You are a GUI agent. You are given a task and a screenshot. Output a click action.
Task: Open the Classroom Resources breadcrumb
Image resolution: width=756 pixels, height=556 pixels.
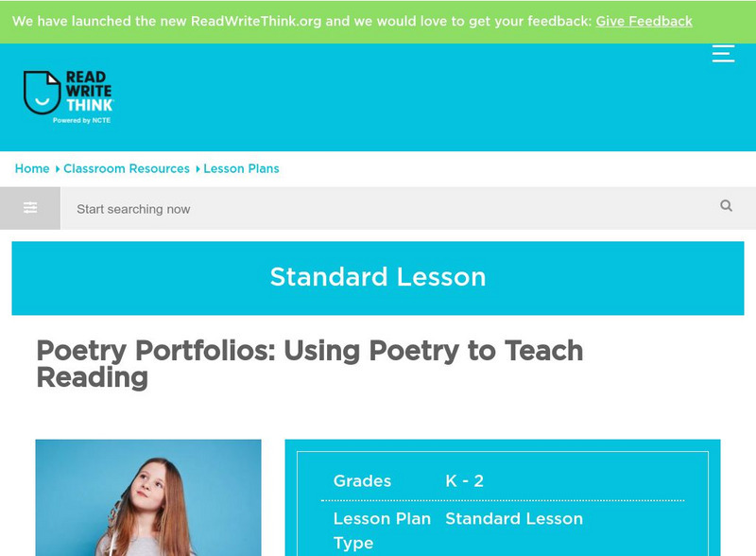point(127,168)
